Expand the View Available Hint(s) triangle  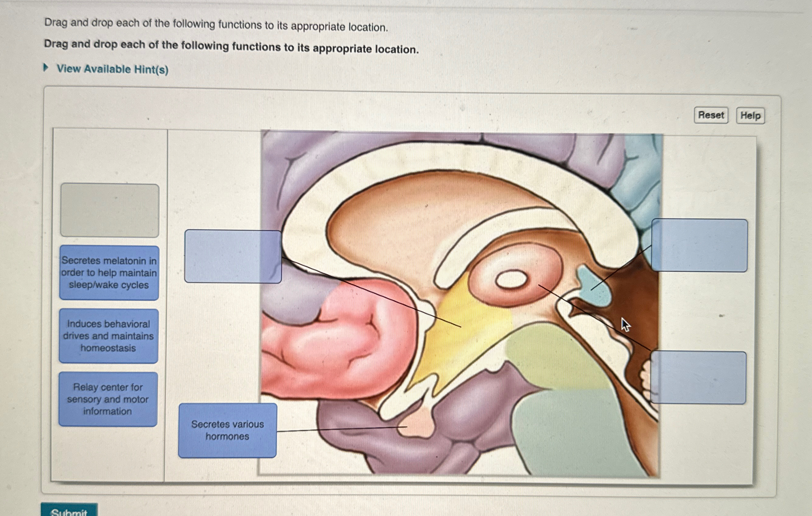click(x=46, y=68)
